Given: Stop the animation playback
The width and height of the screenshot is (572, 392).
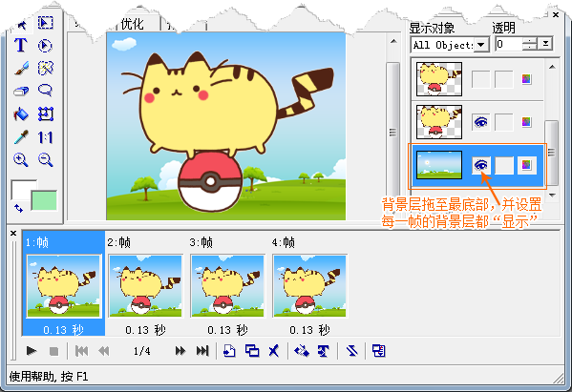Looking at the screenshot, I should pos(54,351).
